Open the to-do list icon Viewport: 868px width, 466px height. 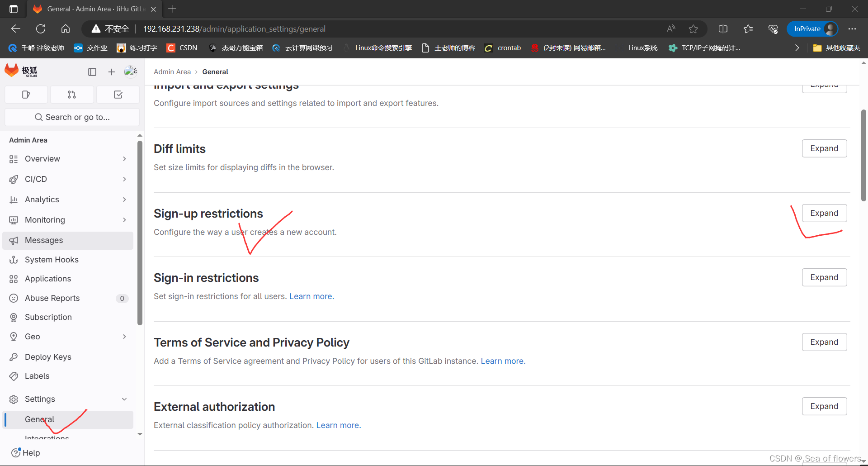click(118, 95)
